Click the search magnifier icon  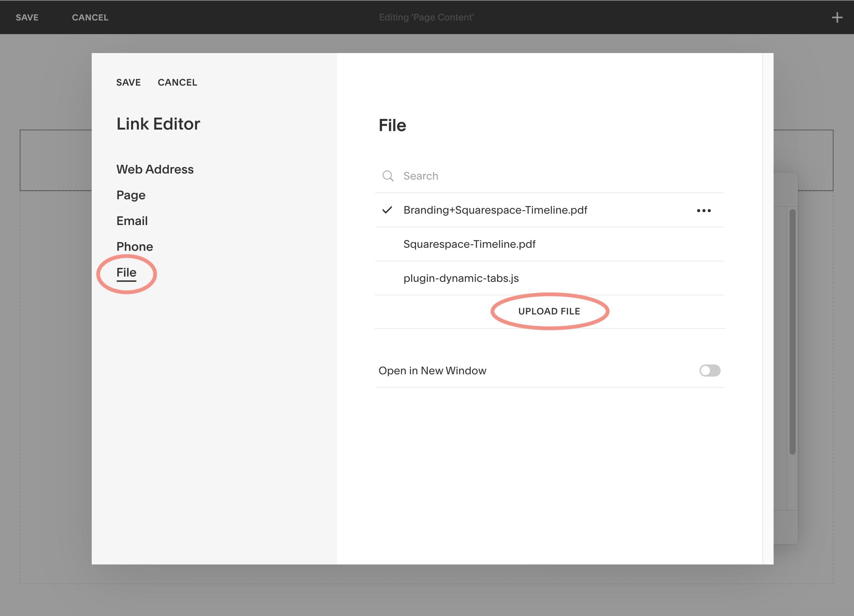pos(388,176)
